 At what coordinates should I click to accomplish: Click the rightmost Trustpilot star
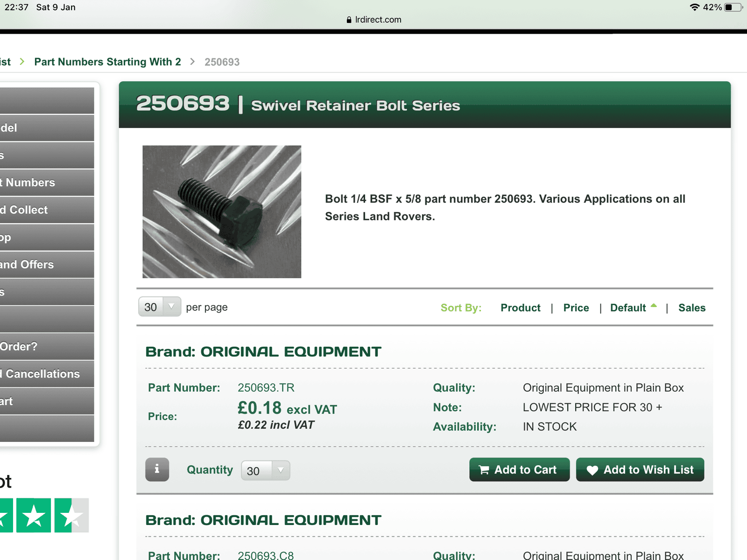(x=71, y=515)
